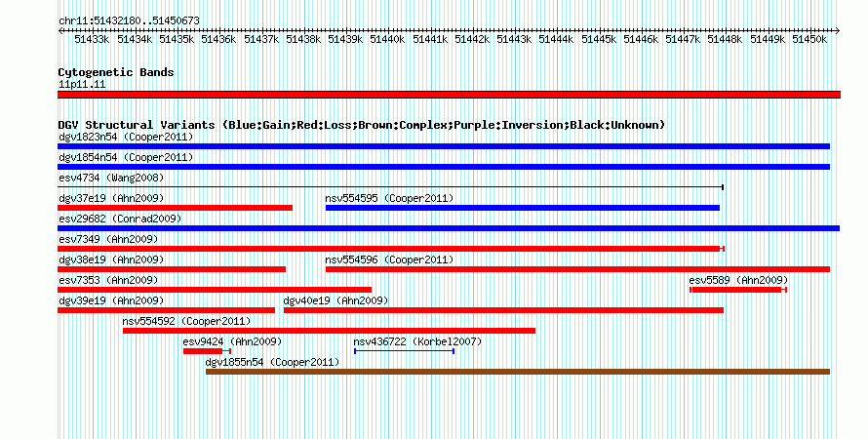Click the 51434k ruler tick label

coord(135,39)
